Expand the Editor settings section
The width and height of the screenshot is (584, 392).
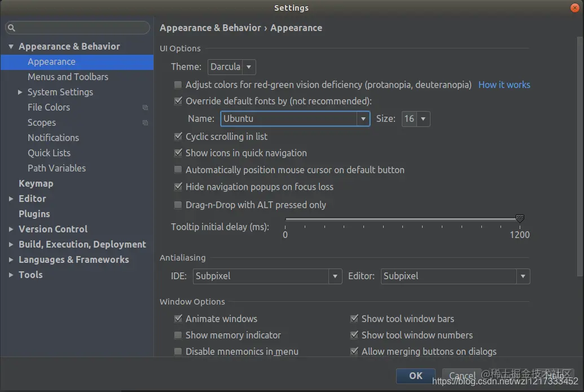click(x=11, y=199)
